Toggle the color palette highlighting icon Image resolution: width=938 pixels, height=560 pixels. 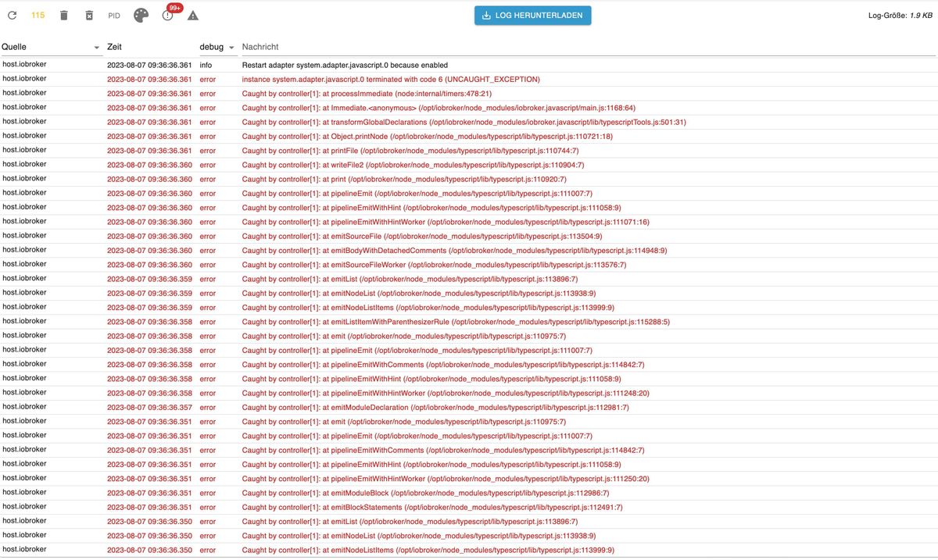coord(141,15)
